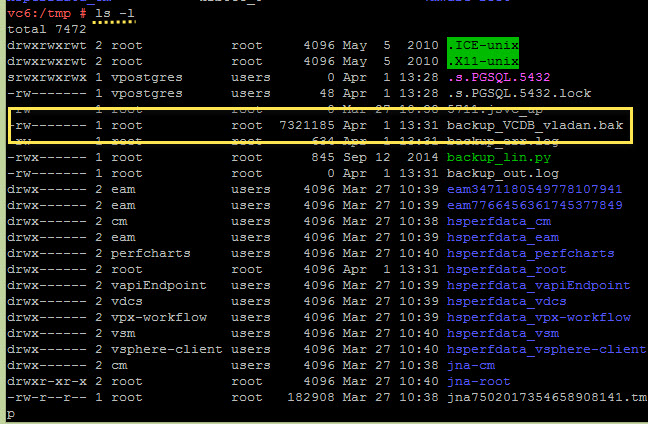648x424 pixels.
Task: Click the -rw-r--r-- permissions of jna temp file
Action: [x=47, y=398]
